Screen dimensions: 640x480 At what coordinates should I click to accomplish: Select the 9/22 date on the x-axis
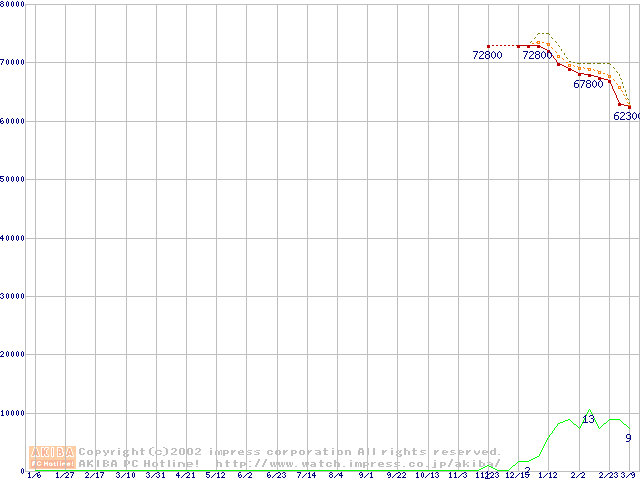(x=397, y=475)
